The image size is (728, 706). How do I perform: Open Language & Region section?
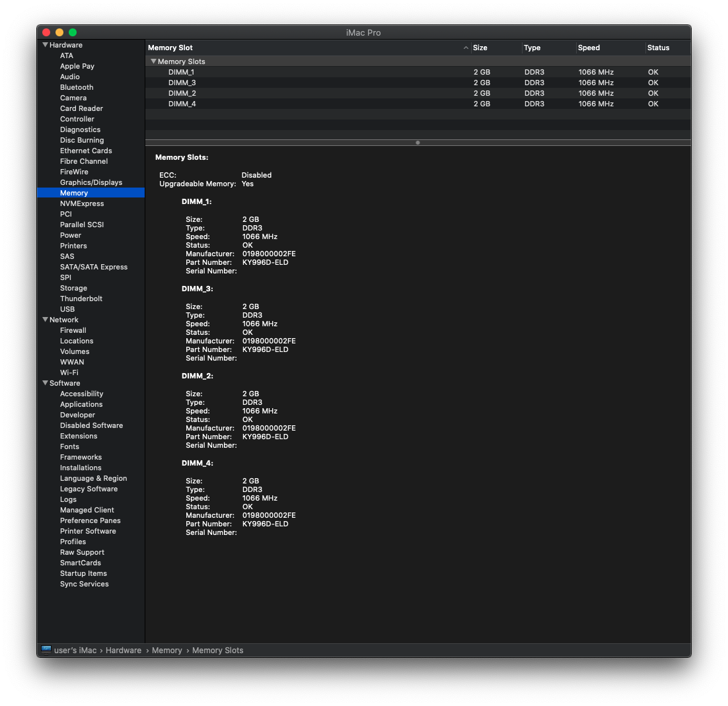[x=93, y=479]
